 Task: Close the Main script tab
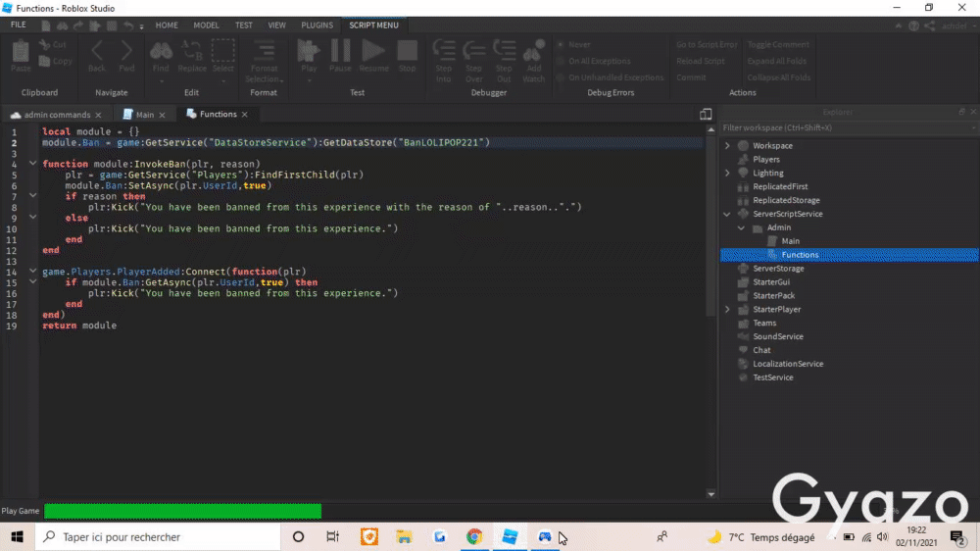pos(163,115)
